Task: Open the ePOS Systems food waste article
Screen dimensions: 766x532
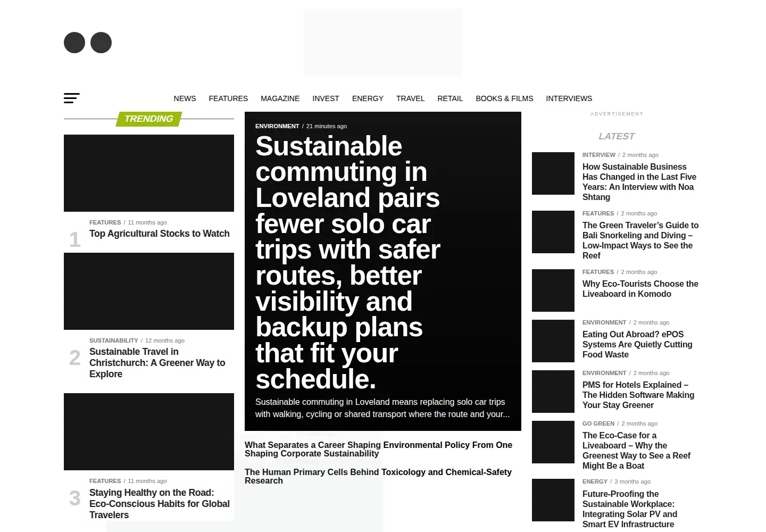Action: pos(637,344)
